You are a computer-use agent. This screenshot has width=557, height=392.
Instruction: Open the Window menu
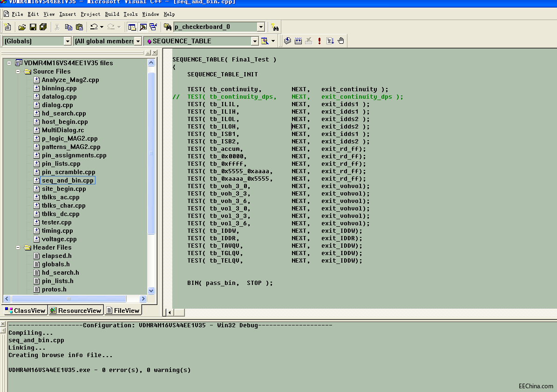(x=150, y=14)
